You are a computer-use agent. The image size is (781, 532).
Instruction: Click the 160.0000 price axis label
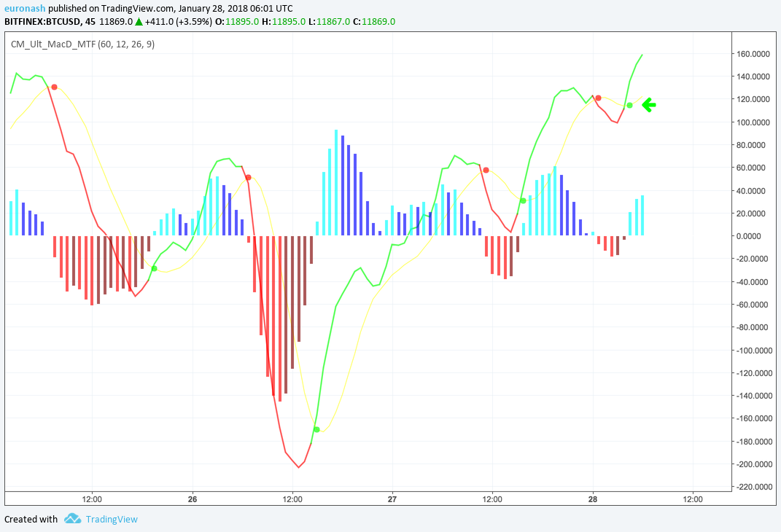point(753,54)
